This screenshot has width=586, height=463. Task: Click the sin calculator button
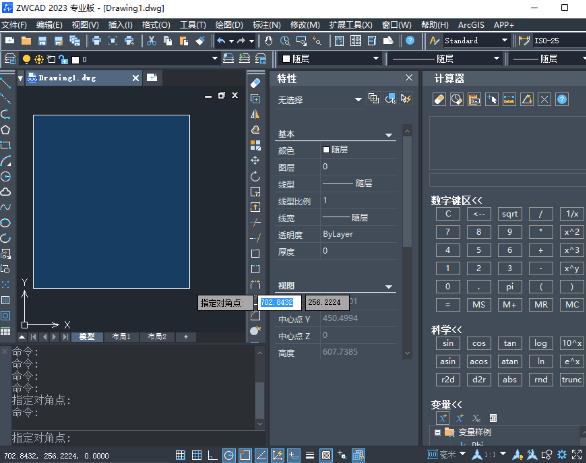click(x=448, y=343)
